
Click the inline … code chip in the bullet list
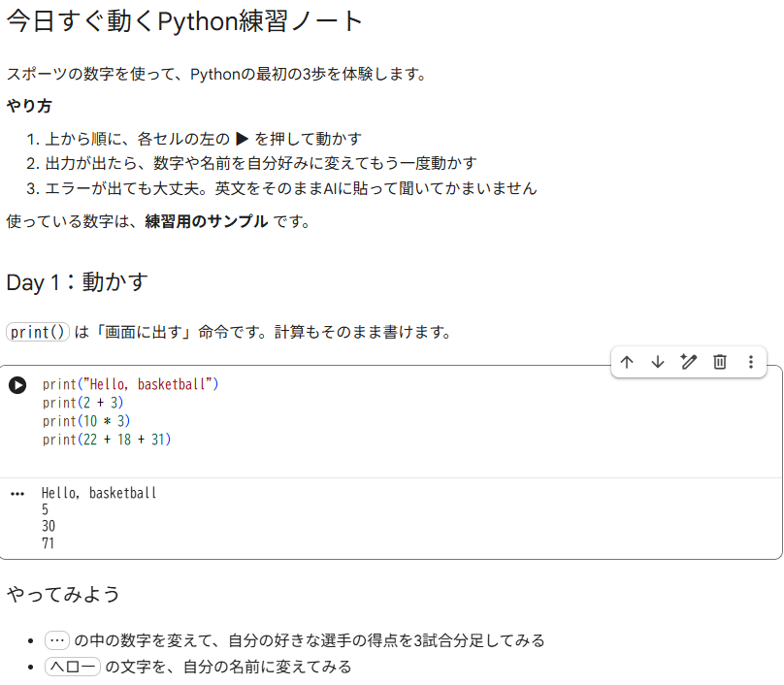57,640
